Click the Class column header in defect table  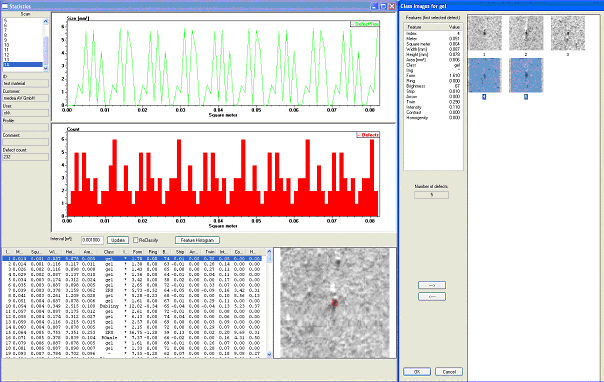[x=109, y=252]
